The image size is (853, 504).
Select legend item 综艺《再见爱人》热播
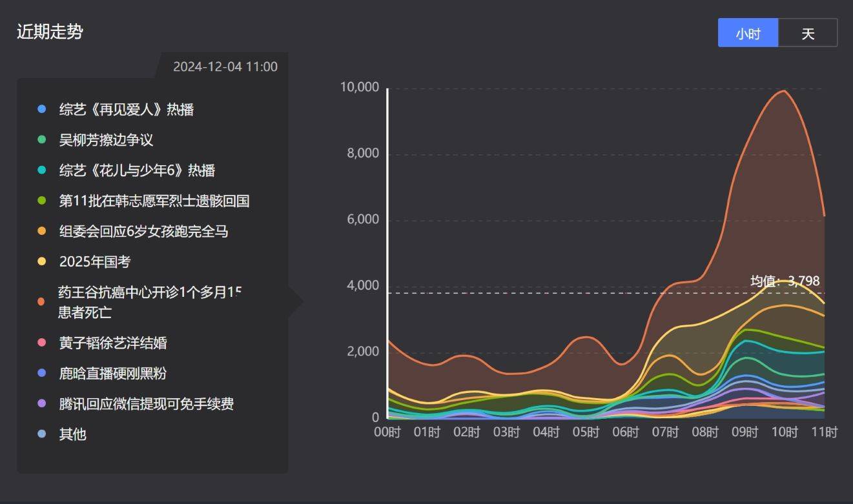[127, 110]
